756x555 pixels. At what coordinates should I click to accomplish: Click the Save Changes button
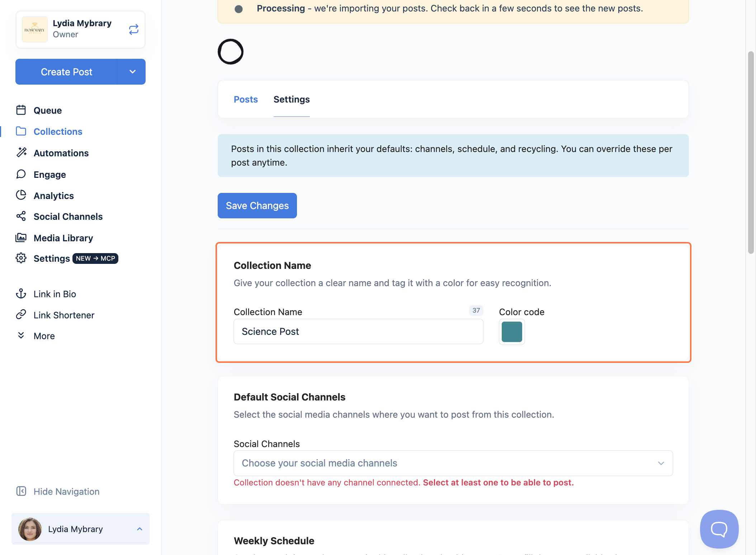(257, 205)
